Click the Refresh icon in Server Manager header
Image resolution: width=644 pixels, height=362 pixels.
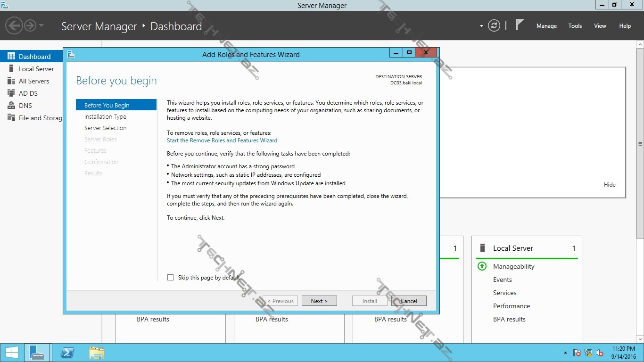pyautogui.click(x=494, y=26)
